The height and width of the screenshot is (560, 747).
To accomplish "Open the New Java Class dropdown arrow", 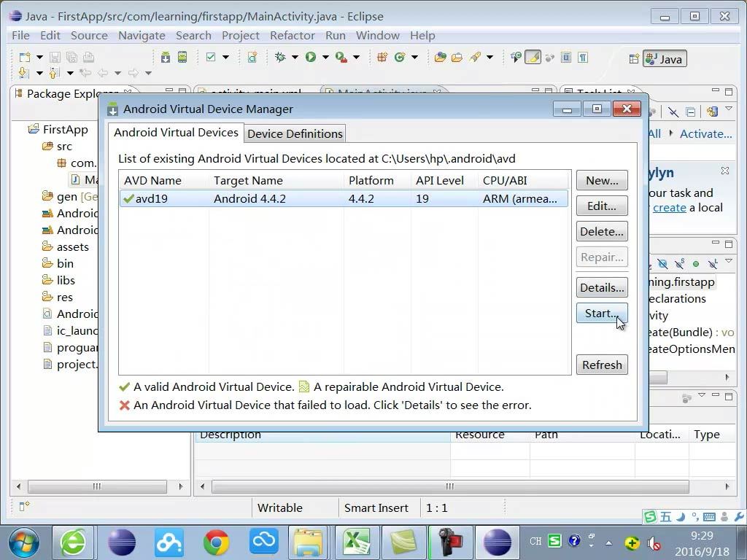I will [x=414, y=57].
